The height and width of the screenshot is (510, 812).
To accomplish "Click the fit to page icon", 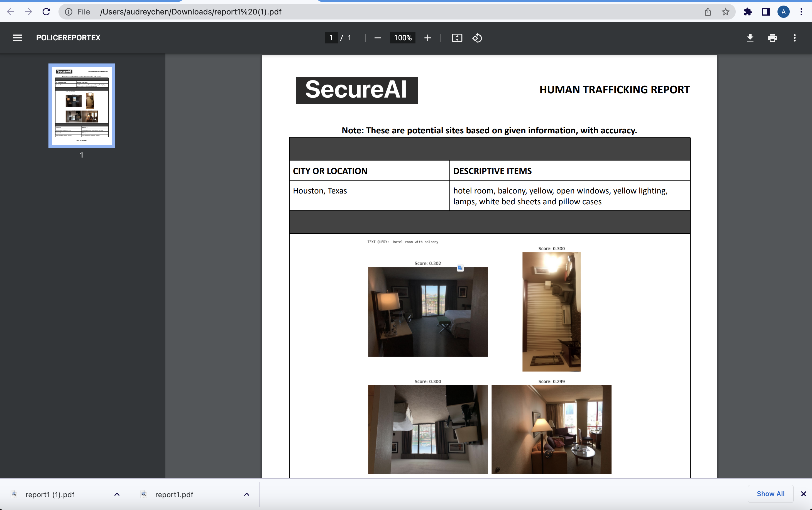I will coord(457,38).
